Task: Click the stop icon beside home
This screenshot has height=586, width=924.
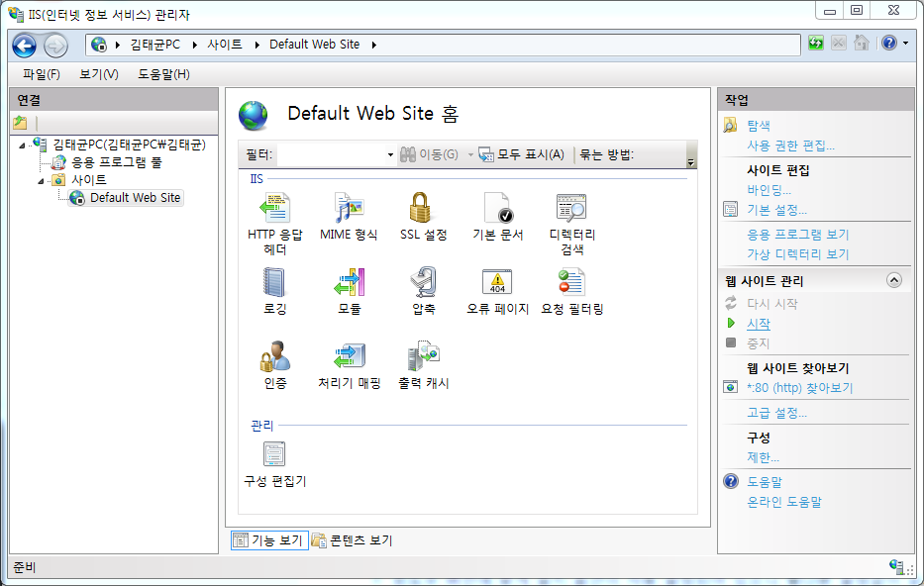Action: 839,43
